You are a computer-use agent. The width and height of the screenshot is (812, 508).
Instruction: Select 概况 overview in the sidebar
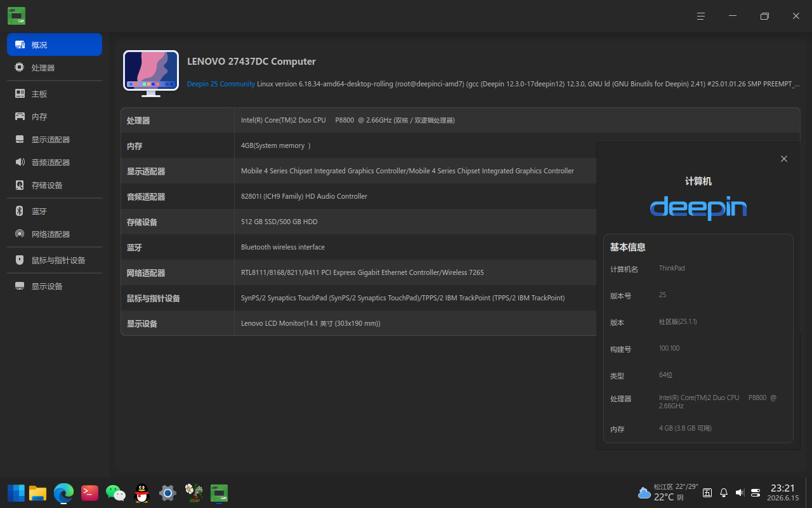tap(55, 44)
